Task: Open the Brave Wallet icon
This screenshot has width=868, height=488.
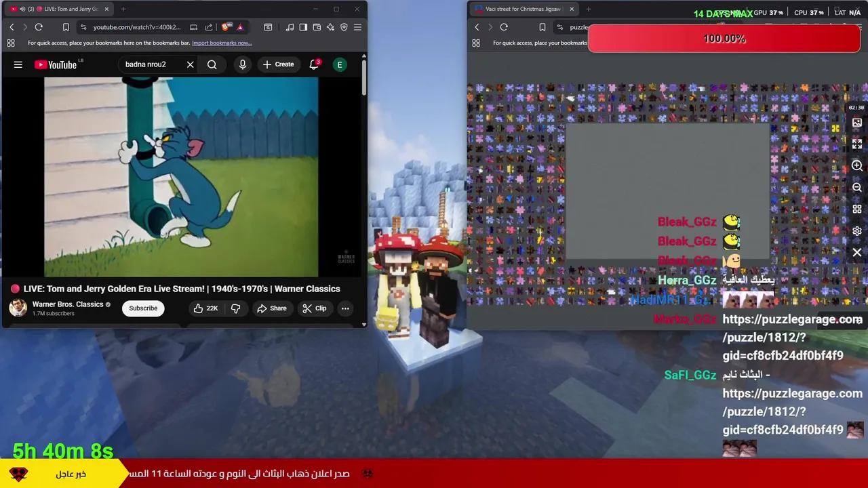Action: pos(317,27)
